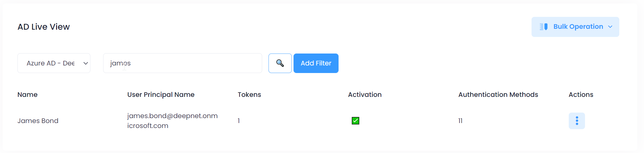Click the icon beside Bulk Operation label
This screenshot has height=153, width=644.
[543, 27]
